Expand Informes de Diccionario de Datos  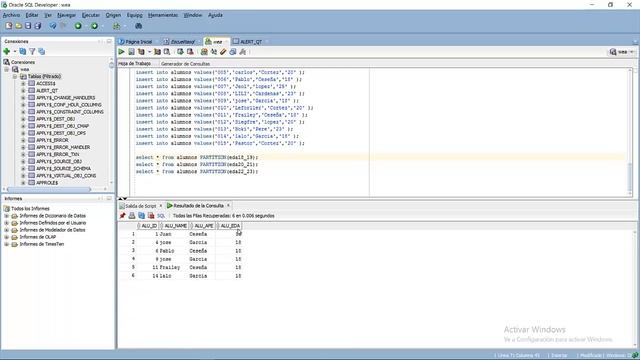click(7, 216)
